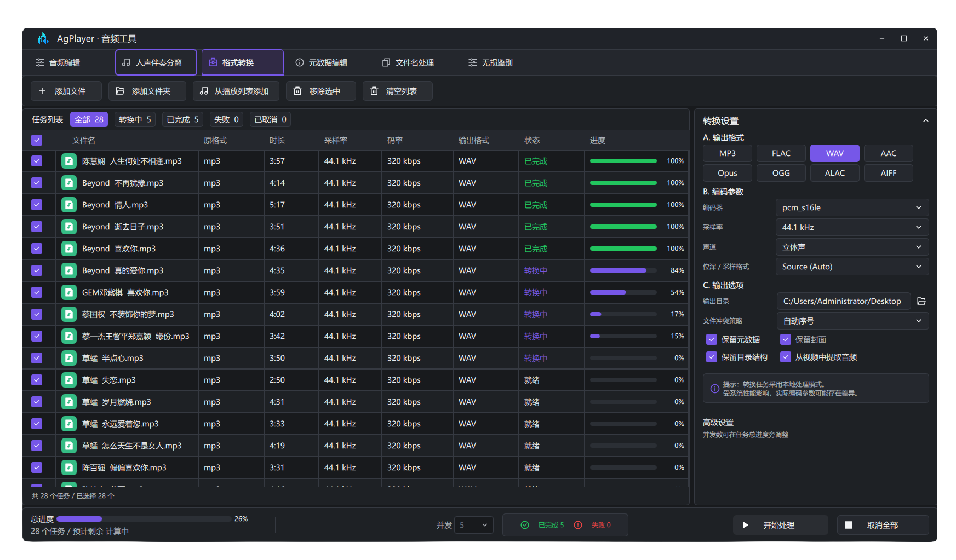Image resolution: width=956 pixels, height=560 pixels.
Task: Filter tasks by 已完成 5
Action: tap(182, 119)
